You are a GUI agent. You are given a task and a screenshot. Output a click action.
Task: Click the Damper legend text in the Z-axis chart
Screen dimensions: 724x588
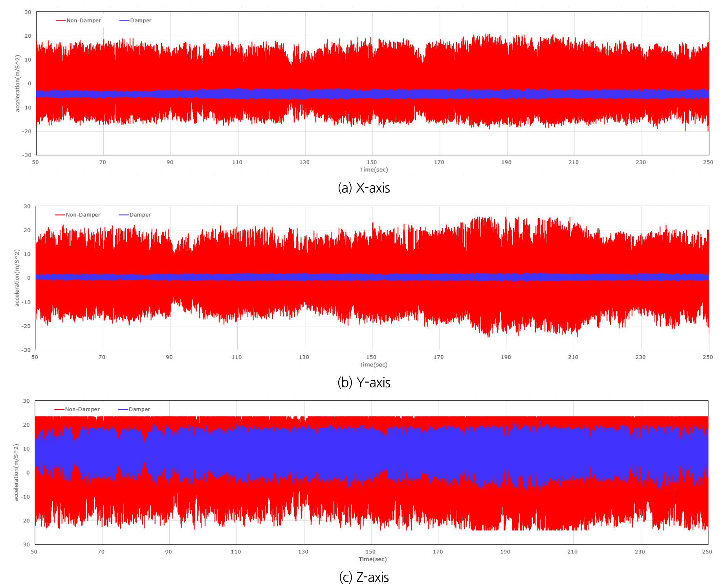click(x=139, y=409)
